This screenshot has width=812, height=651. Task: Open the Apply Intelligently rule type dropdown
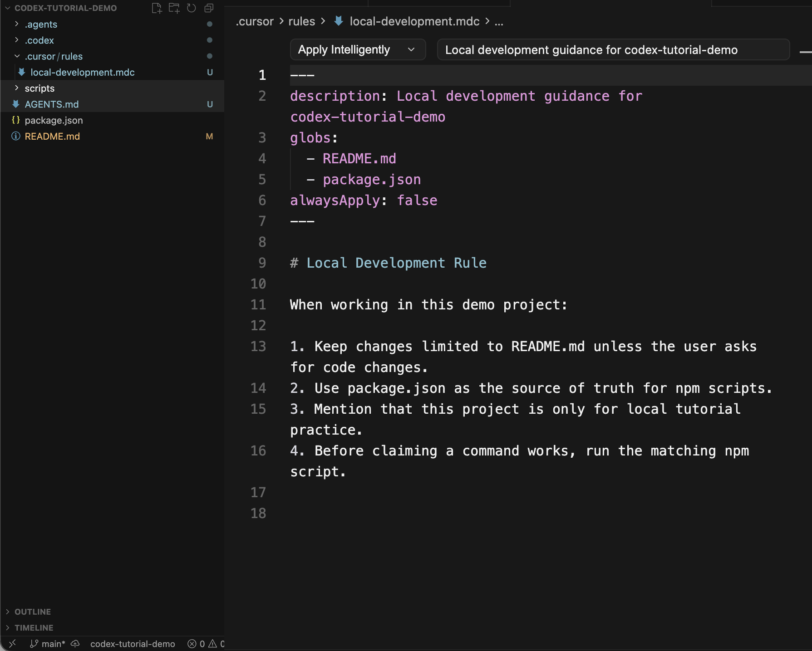point(358,49)
